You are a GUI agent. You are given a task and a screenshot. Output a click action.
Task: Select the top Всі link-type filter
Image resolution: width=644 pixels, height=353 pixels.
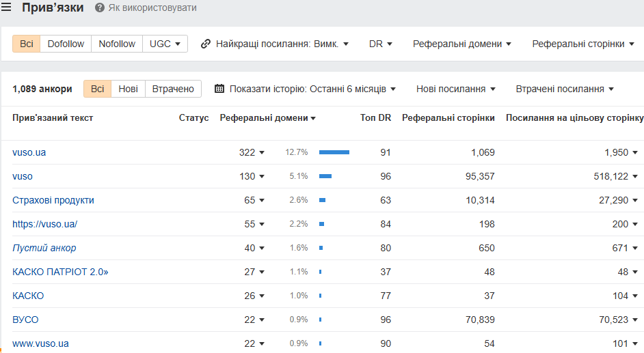(x=26, y=44)
